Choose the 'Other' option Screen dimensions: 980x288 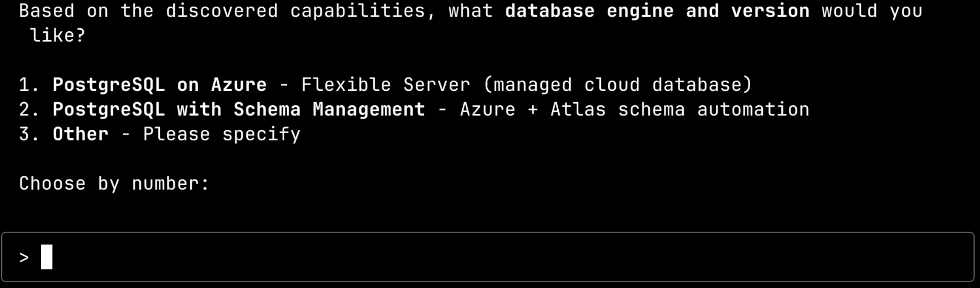(x=81, y=134)
